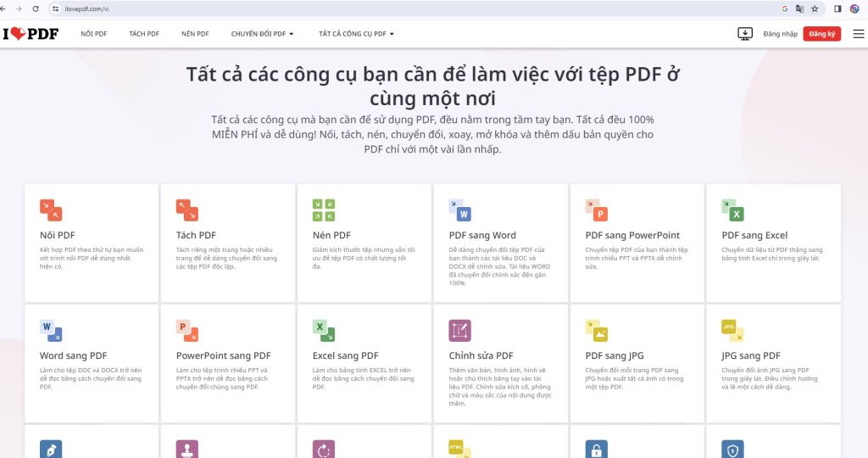
Task: Click the purple rotate PDF icon
Action: pos(323,450)
